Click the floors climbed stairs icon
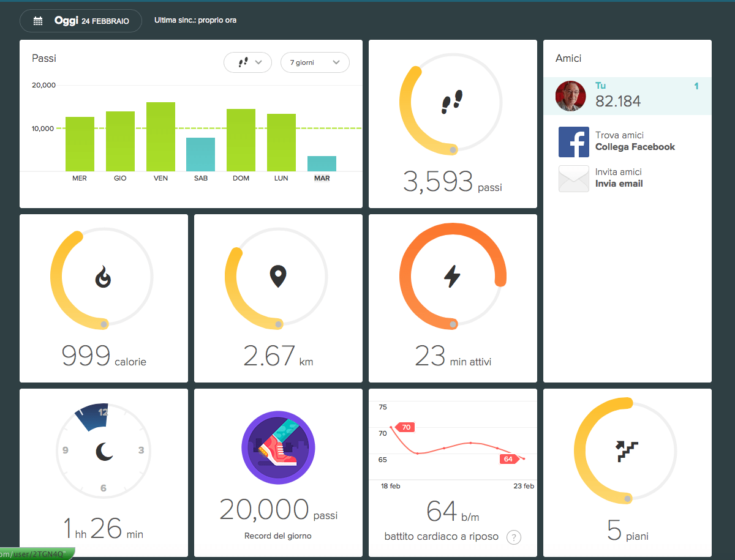This screenshot has height=560, width=735. tap(627, 451)
